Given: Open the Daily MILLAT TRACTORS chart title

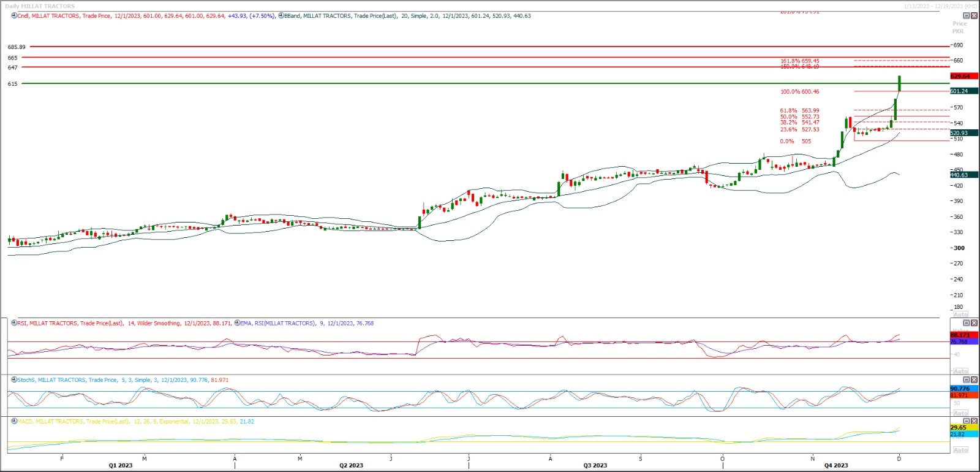Looking at the screenshot, I should coord(40,6).
